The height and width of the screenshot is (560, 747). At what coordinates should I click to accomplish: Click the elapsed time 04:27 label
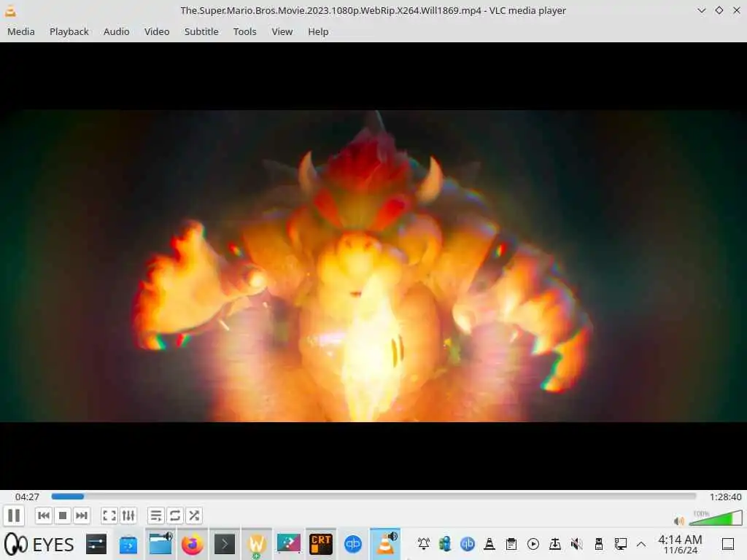[x=27, y=497]
